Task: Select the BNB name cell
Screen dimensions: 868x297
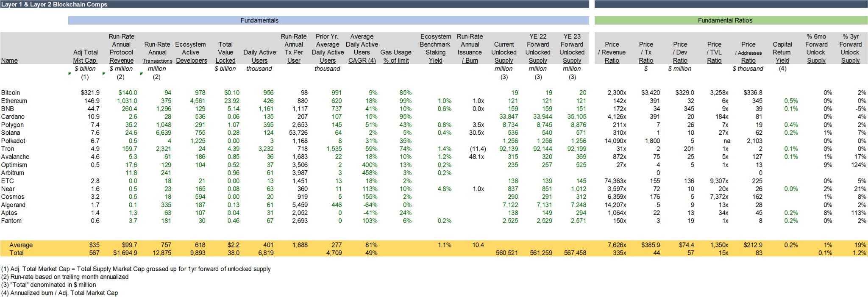Action: click(x=8, y=109)
